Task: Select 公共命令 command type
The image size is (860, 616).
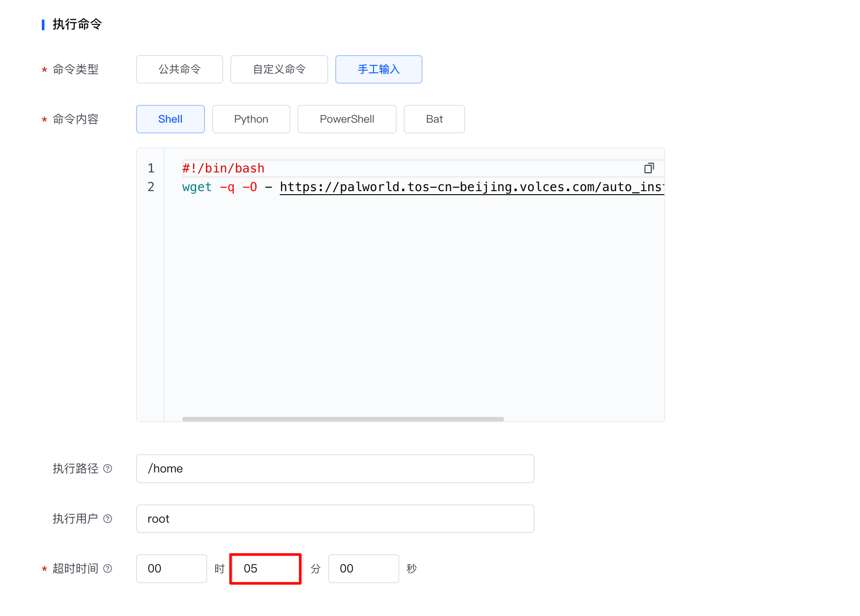Action: point(179,69)
